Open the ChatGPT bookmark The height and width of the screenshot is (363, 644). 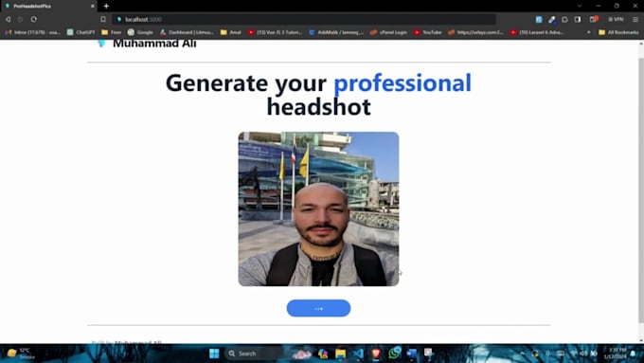pos(80,32)
